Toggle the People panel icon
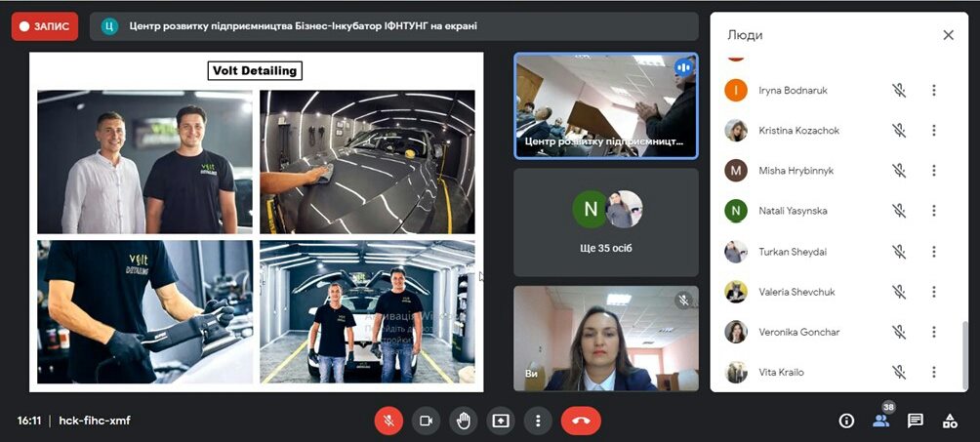This screenshot has height=442, width=980. point(880,421)
